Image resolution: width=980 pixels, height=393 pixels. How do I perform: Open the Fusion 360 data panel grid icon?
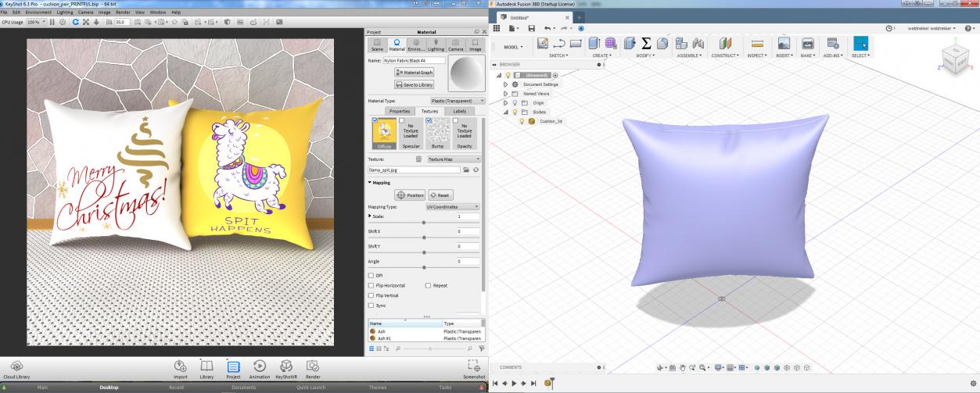point(497,28)
